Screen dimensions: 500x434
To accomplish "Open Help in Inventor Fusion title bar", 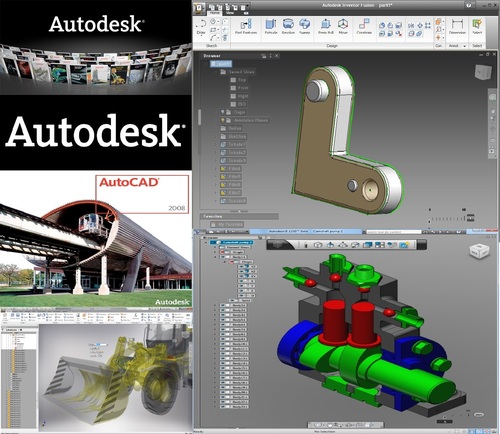I will click(x=469, y=5).
